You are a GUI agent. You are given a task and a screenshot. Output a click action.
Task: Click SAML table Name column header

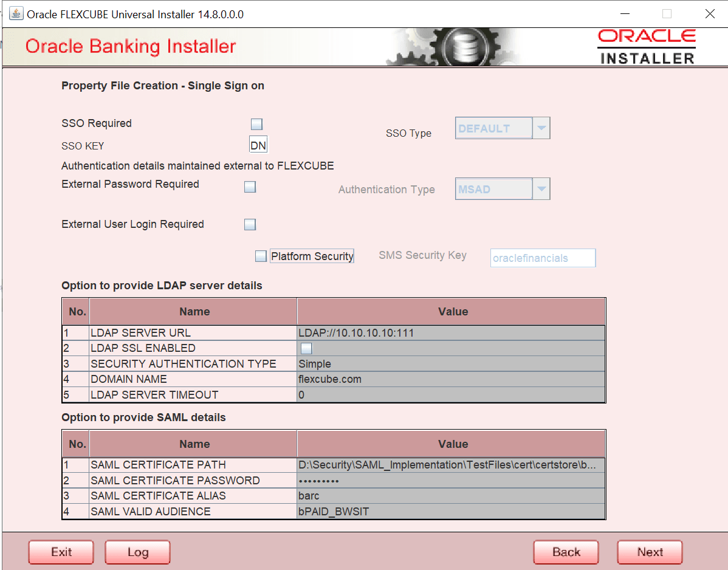pos(193,444)
